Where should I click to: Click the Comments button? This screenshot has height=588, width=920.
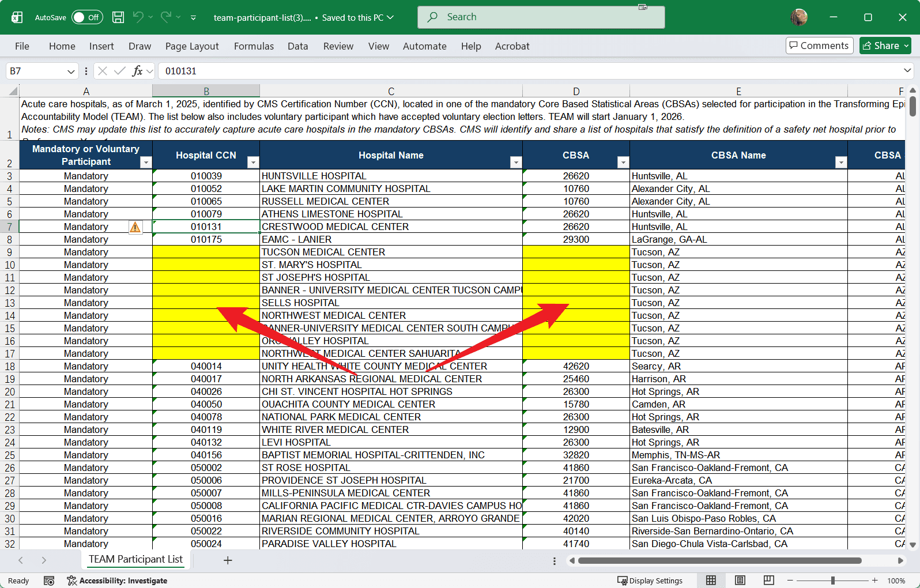(819, 46)
